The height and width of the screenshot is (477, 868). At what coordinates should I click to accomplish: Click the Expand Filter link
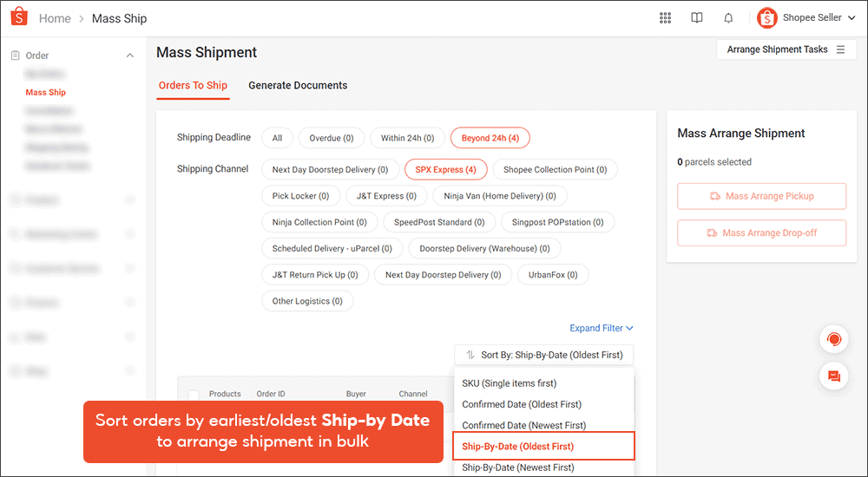(x=602, y=328)
